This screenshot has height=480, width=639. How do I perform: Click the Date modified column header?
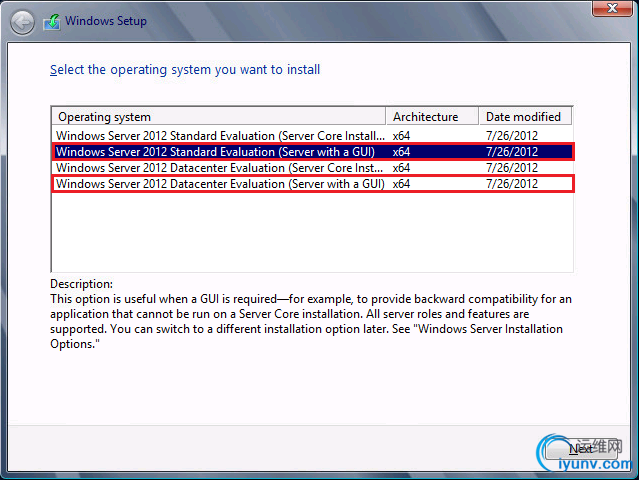coord(525,117)
